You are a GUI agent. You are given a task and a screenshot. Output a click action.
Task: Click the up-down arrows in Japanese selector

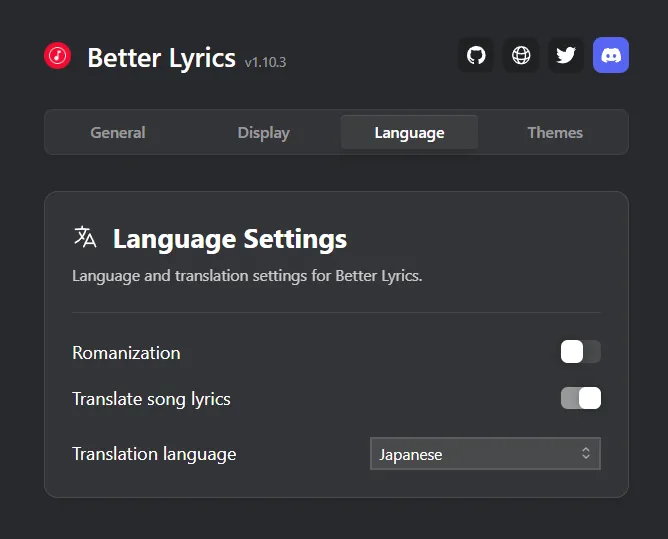coord(586,453)
